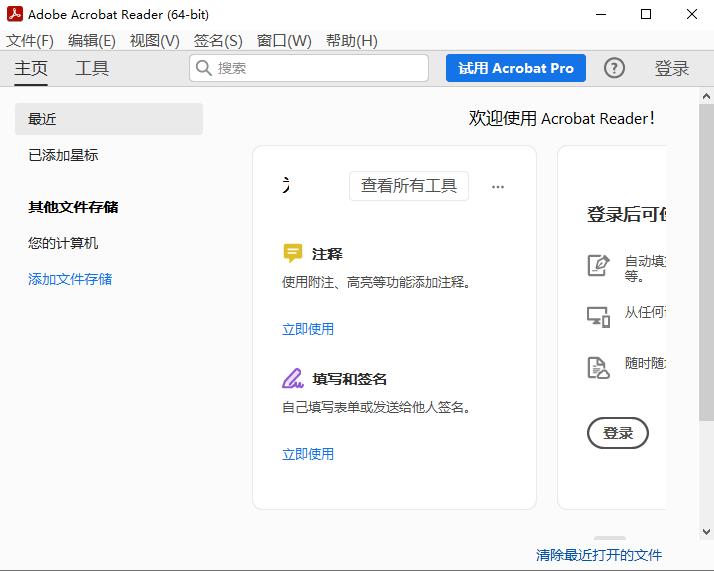Select 已添加星标 in the sidebar

click(63, 155)
